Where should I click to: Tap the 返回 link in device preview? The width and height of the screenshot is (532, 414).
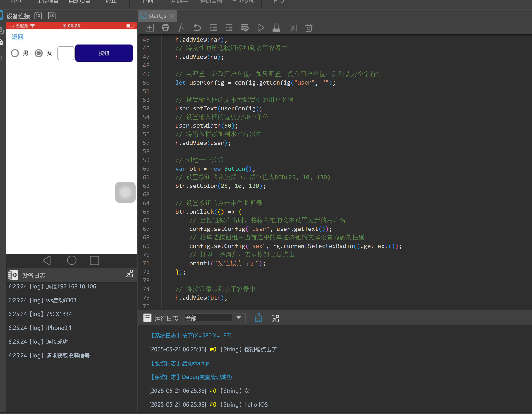(x=17, y=37)
